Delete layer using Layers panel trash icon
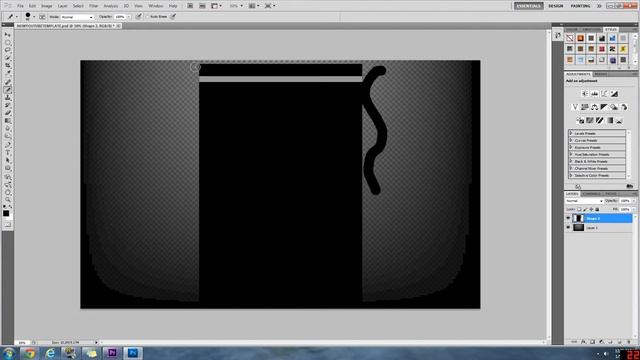 coord(629,342)
